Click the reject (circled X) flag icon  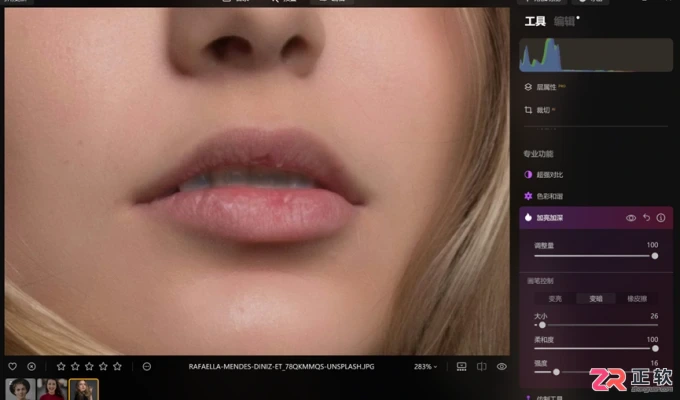(x=32, y=367)
